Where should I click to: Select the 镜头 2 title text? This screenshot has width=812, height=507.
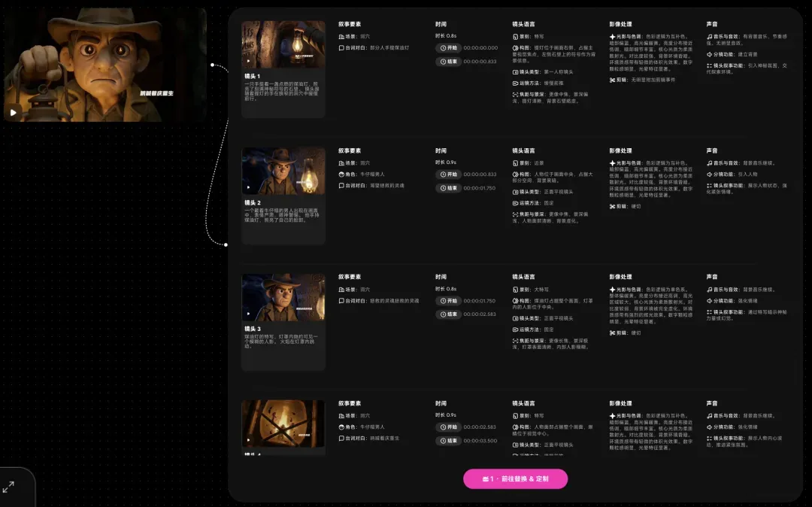click(252, 203)
